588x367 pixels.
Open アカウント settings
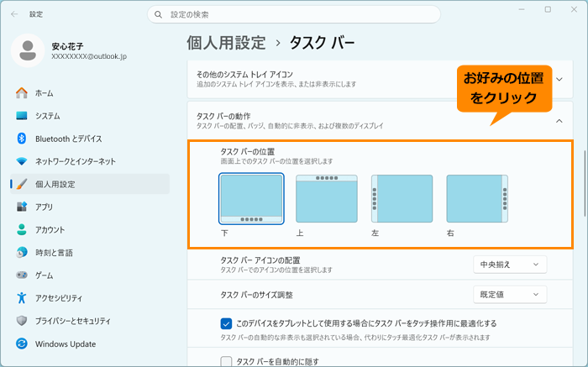click(90, 230)
